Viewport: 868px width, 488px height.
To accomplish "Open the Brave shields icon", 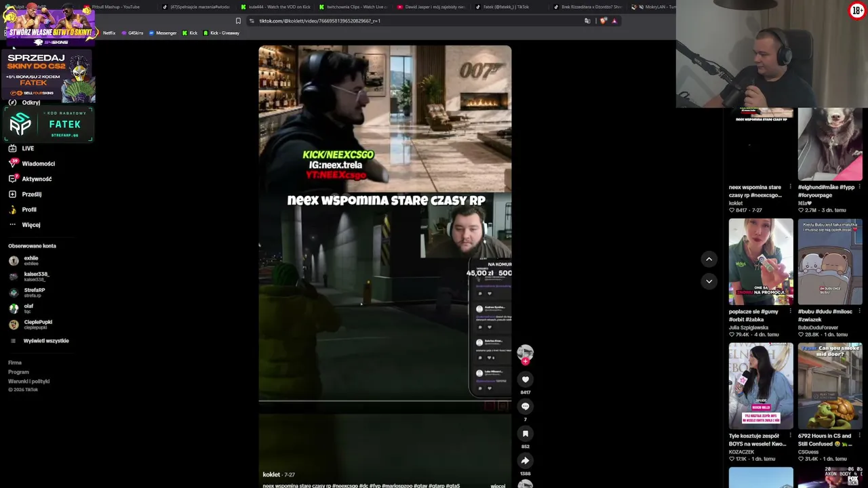I will (x=603, y=21).
